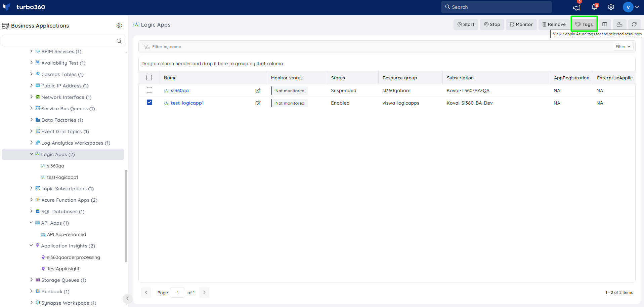
Task: Sort by the Resource group column header
Action: [400, 78]
